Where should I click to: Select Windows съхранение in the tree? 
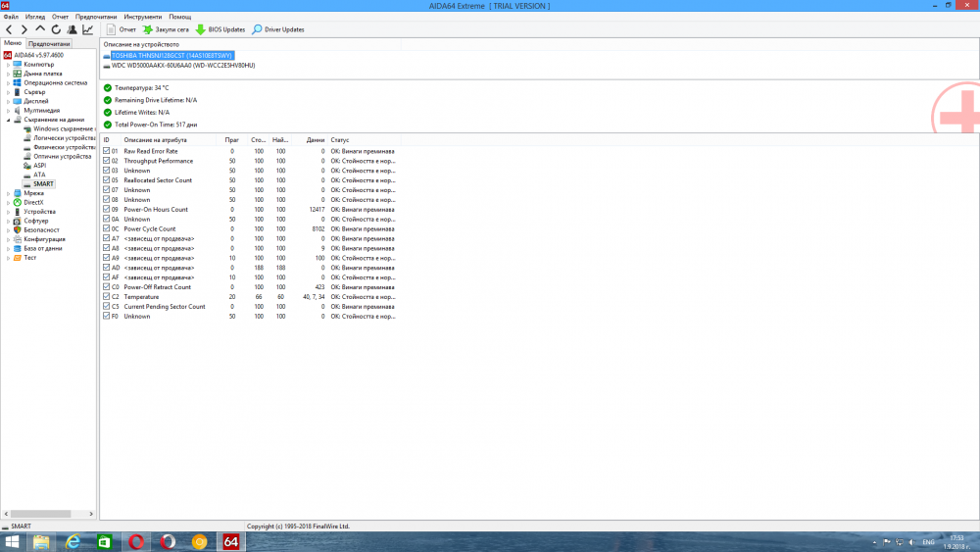click(x=64, y=128)
